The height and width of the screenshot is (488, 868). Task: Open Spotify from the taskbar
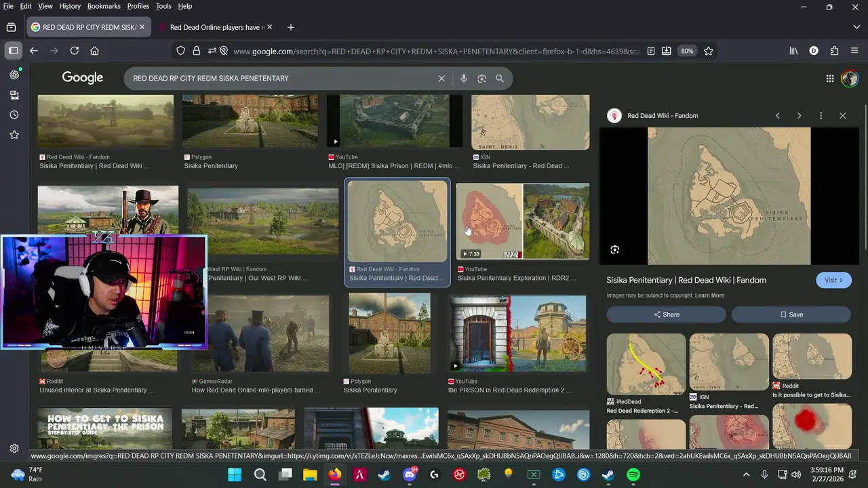[x=633, y=474]
